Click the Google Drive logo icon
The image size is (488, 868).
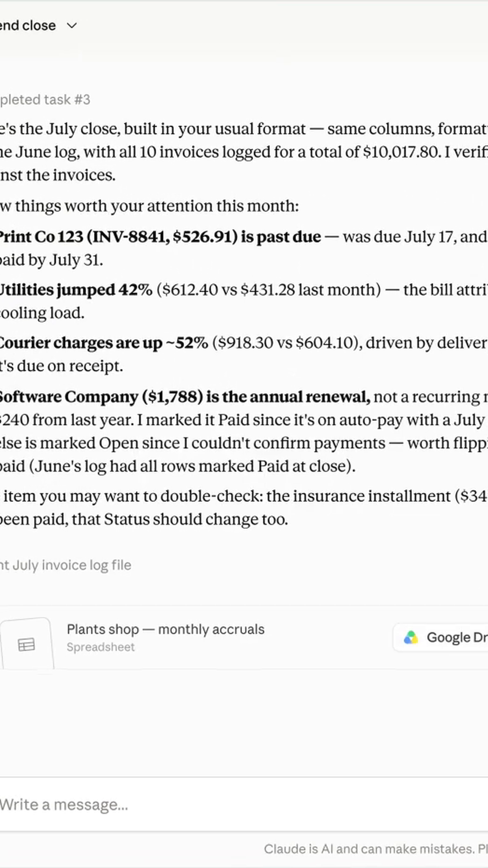(411, 637)
